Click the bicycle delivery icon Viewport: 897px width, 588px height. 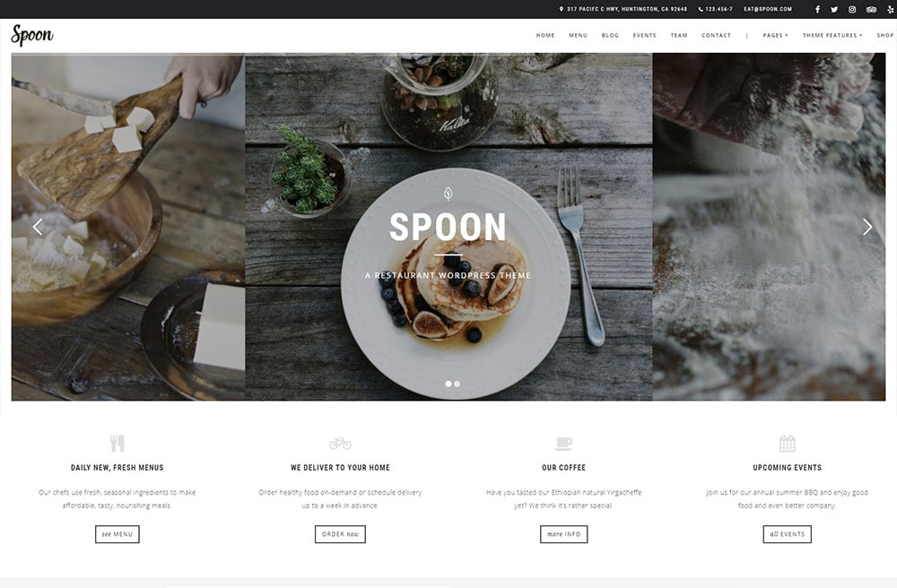(x=340, y=444)
